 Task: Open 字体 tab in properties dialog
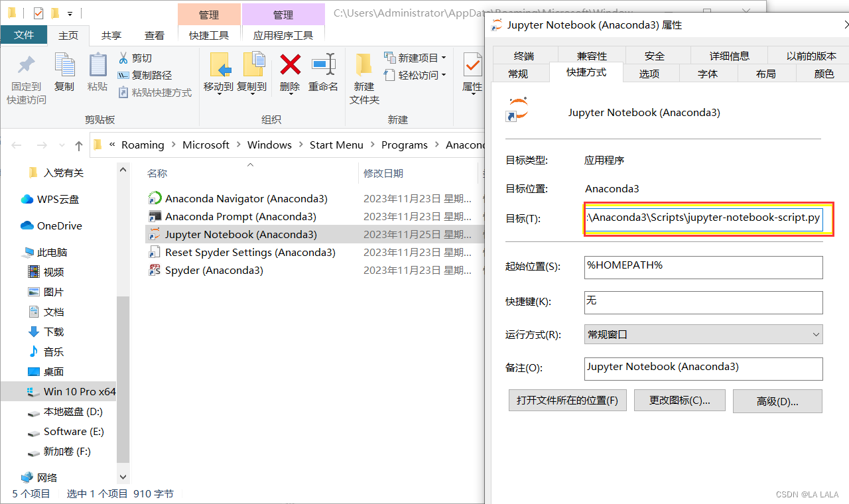708,73
